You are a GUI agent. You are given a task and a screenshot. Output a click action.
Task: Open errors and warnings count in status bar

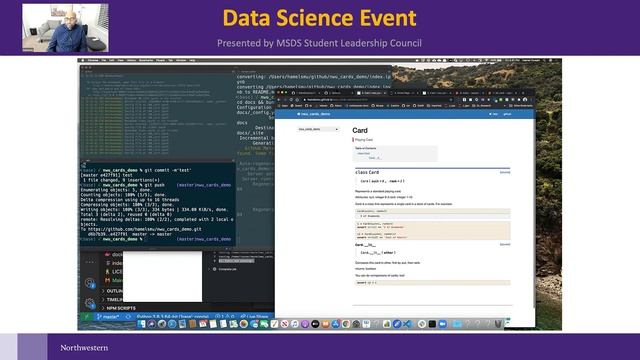point(224,317)
